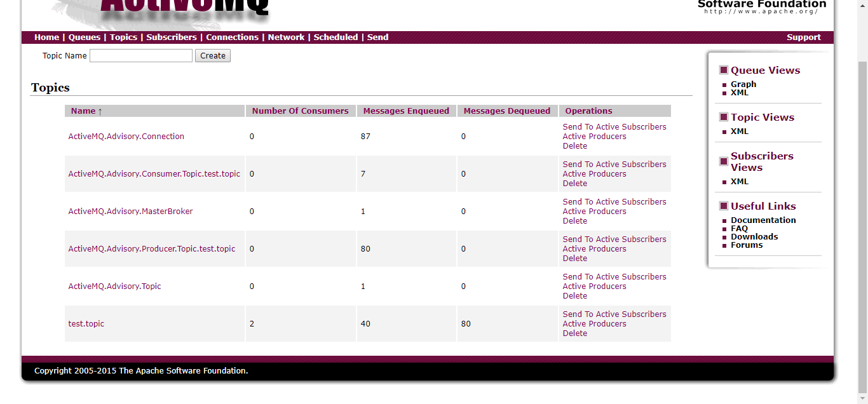Open XML under Queue Views
The width and height of the screenshot is (868, 404).
pyautogui.click(x=740, y=93)
